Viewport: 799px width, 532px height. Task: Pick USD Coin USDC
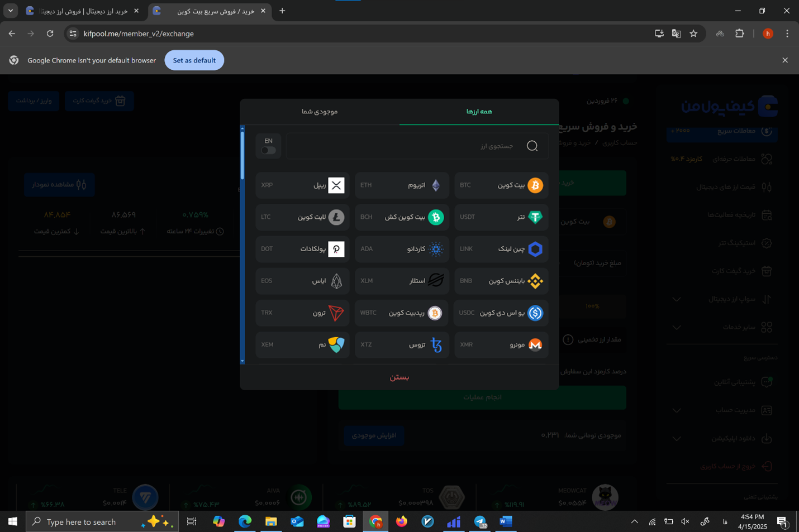pos(501,313)
